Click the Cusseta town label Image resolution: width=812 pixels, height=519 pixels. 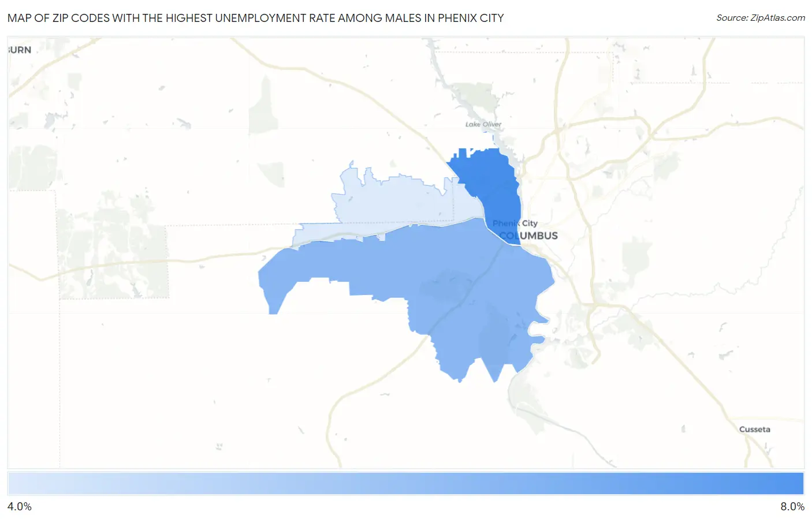pyautogui.click(x=755, y=430)
